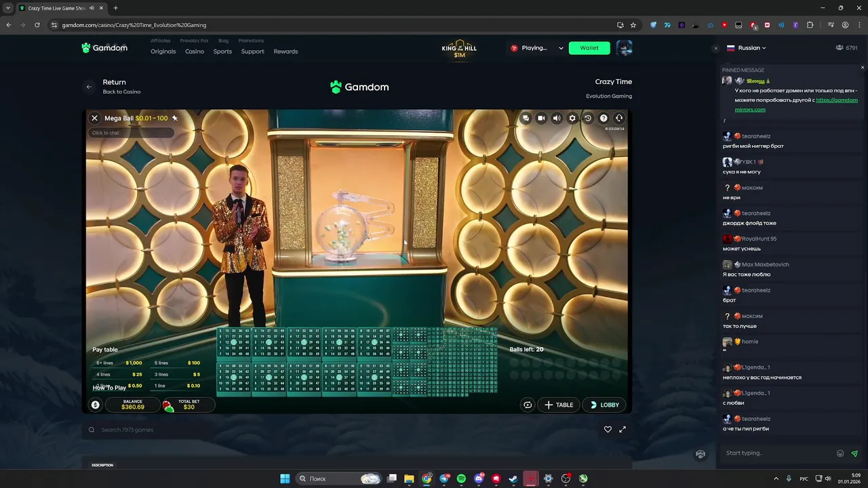This screenshot has height=488, width=868.
Task: Open the game help question mark
Action: pyautogui.click(x=604, y=118)
